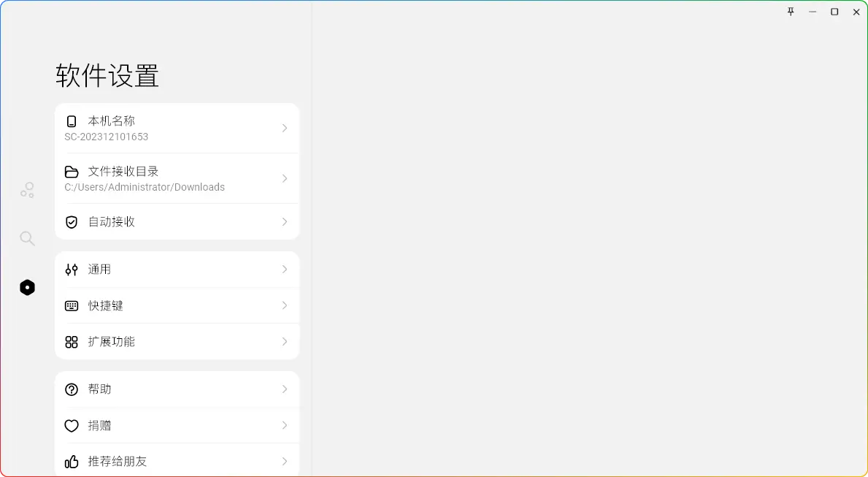Click the heart icon beside 捐赠

click(72, 426)
